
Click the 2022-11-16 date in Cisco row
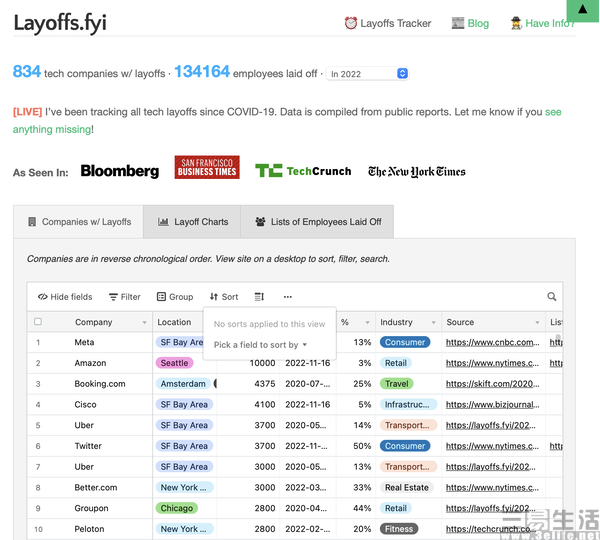308,405
